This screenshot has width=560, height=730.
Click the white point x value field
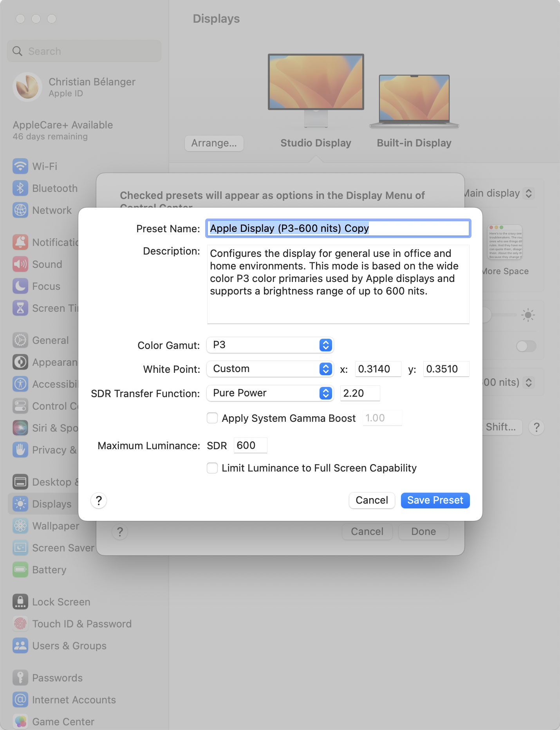click(378, 369)
